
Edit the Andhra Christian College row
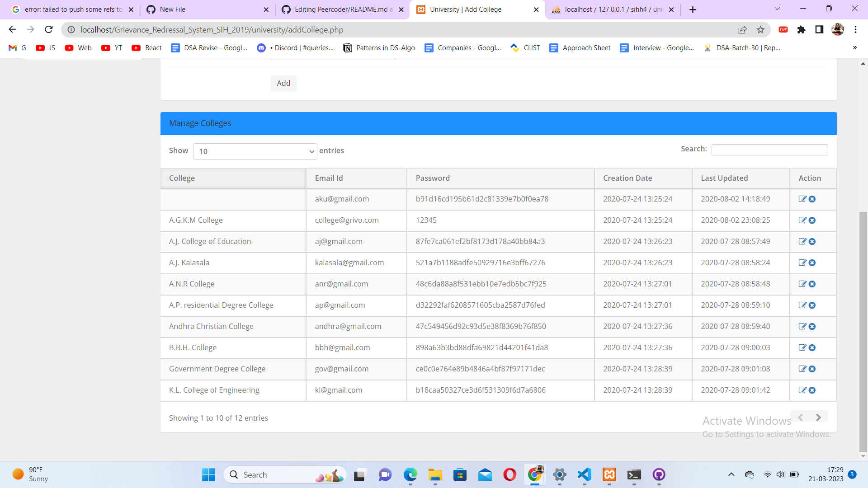[802, 327]
